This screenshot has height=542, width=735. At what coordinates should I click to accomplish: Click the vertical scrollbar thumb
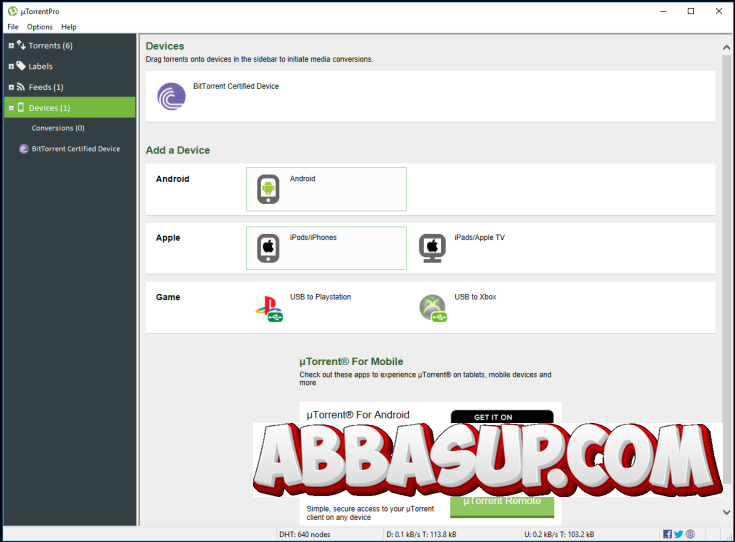pyautogui.click(x=727, y=269)
